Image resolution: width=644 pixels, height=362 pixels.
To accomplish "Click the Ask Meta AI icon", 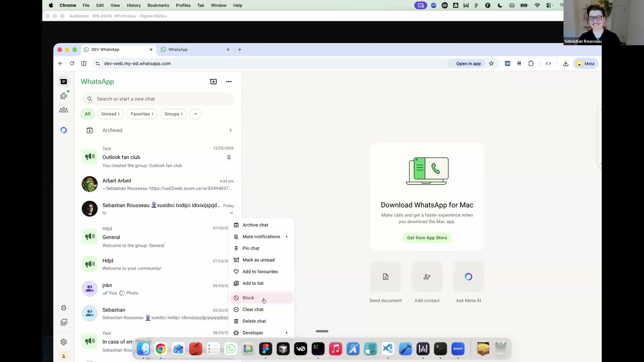I will (x=468, y=277).
